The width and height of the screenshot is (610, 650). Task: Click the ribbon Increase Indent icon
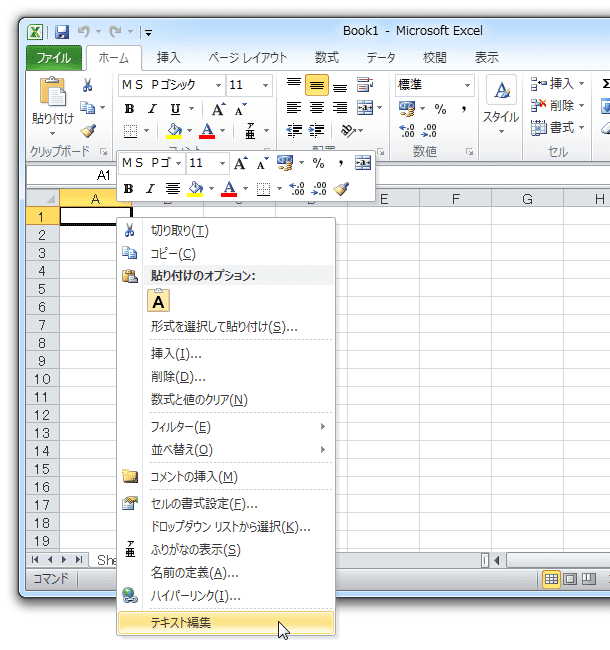pyautogui.click(x=317, y=130)
